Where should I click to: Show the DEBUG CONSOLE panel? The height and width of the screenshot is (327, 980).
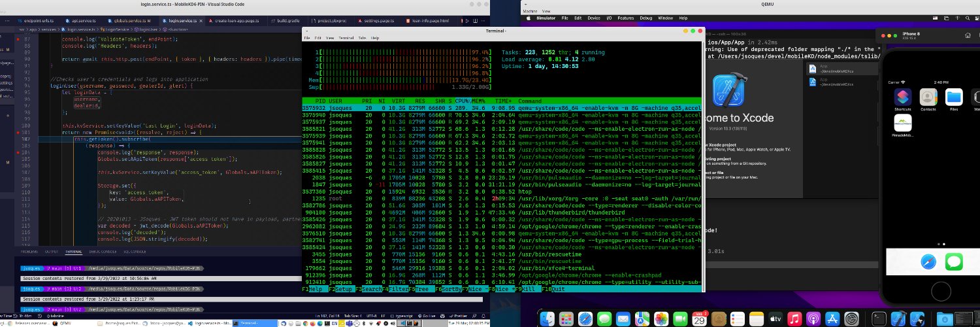click(103, 252)
